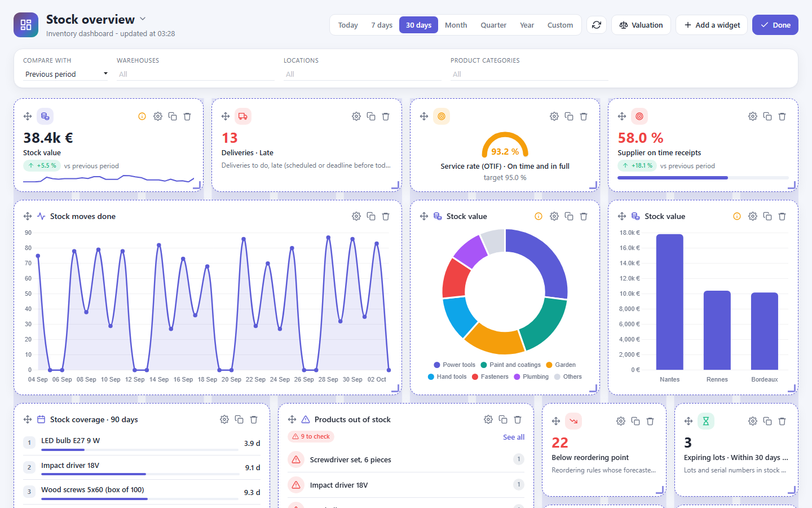Open Compare with Previous period dropdown
Image resolution: width=812 pixels, height=508 pixels.
[65, 74]
